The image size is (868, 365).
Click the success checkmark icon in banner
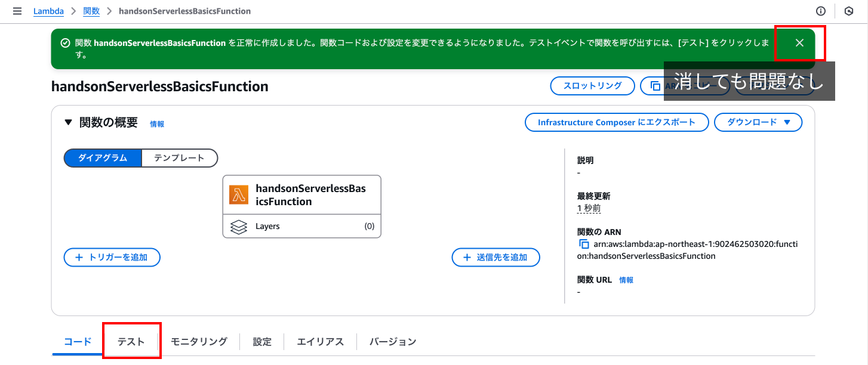click(66, 43)
